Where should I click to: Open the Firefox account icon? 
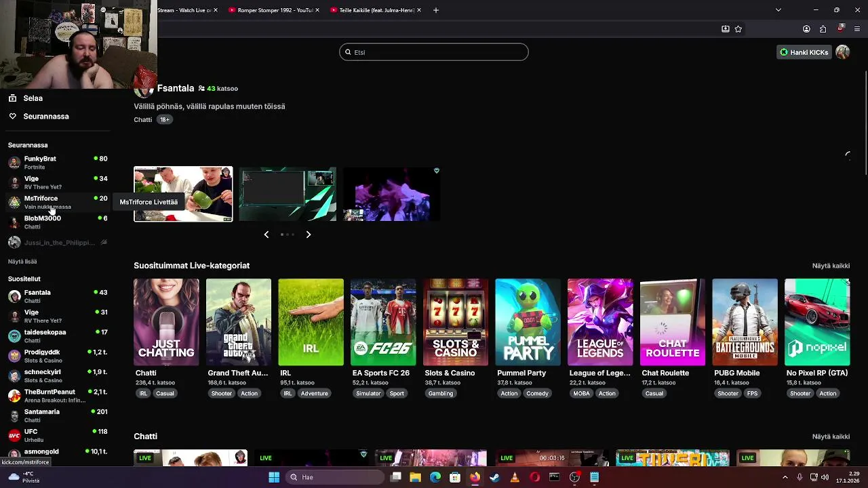pos(806,29)
